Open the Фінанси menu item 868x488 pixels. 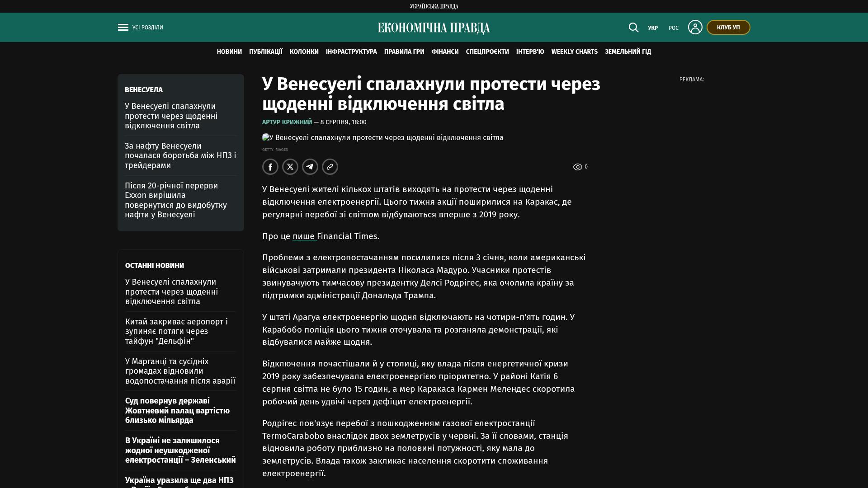point(445,52)
